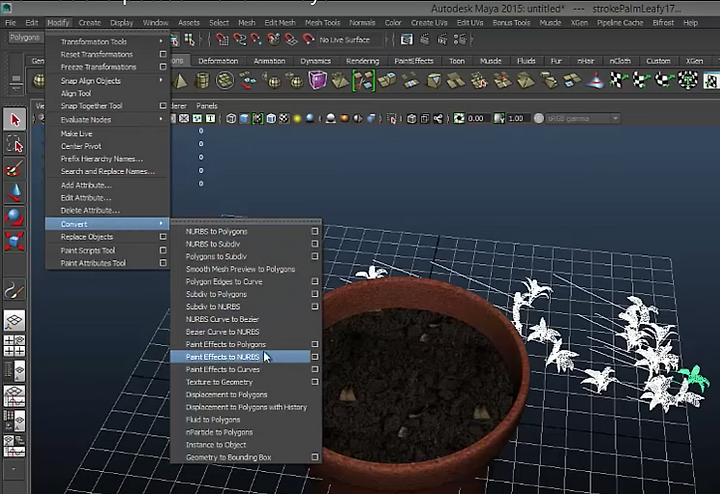This screenshot has width=720, height=494.
Task: Open Snap Together Tool option box
Action: tap(163, 106)
